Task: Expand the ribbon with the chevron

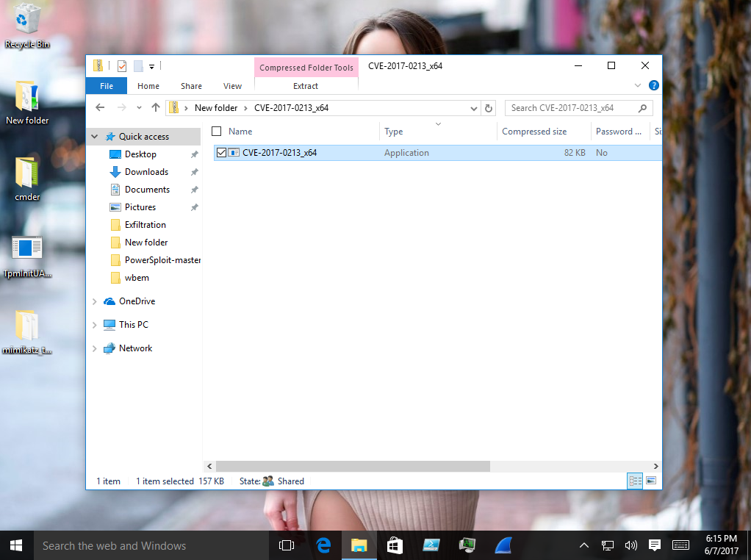Action: tap(638, 85)
